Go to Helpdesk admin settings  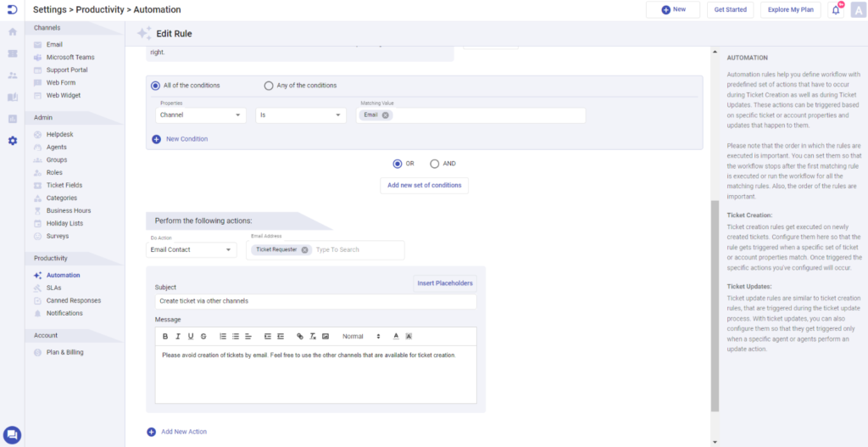(x=60, y=135)
